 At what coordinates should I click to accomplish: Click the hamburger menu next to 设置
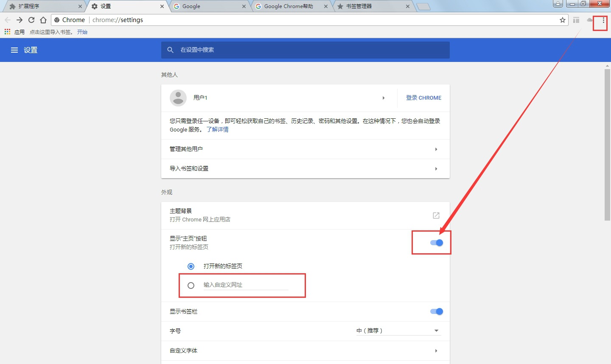tap(14, 50)
